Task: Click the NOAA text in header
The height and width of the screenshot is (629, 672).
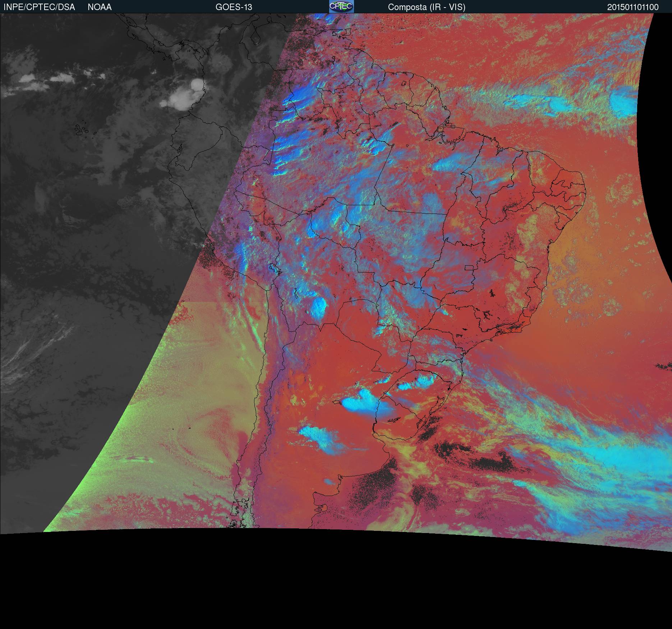Action: 100,7
